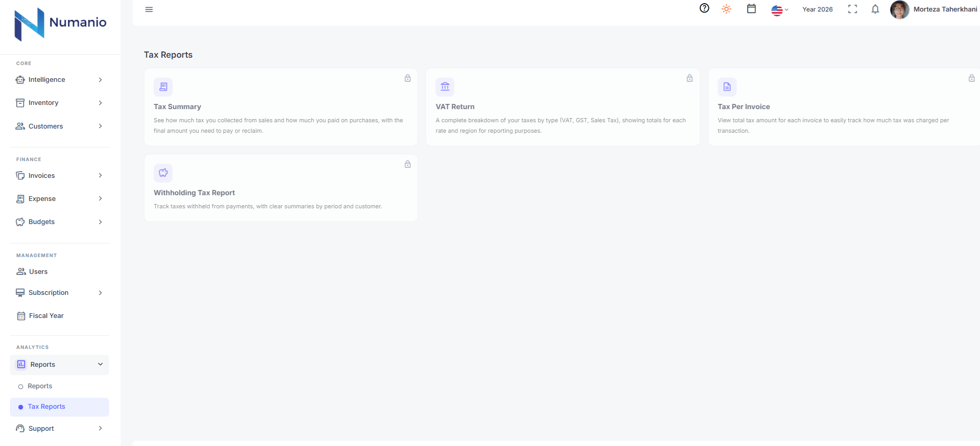980x446 pixels.
Task: Click the Budgets piggy bank icon
Action: tap(20, 222)
